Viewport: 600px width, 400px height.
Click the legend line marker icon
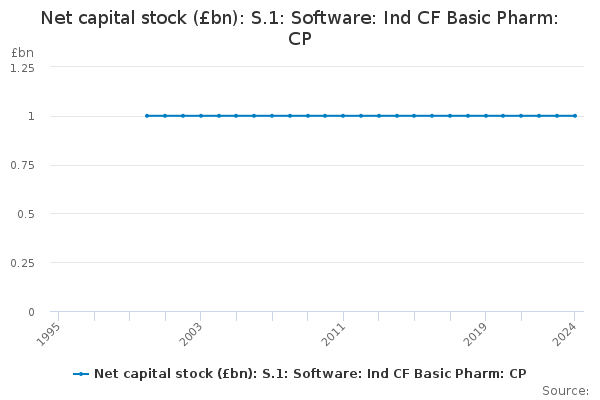coord(81,374)
